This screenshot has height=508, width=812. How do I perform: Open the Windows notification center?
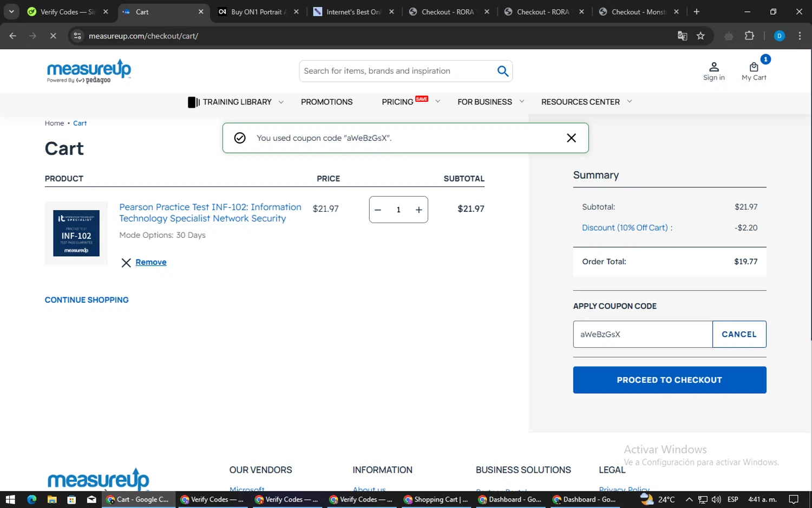point(794,499)
